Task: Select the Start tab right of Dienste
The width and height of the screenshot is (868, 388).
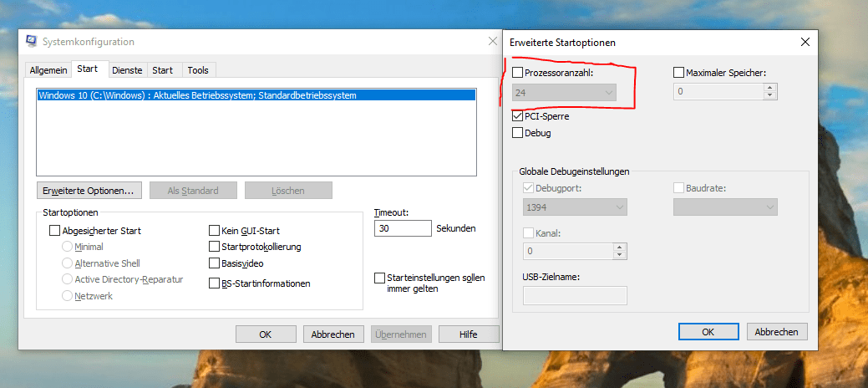Action: coord(163,70)
